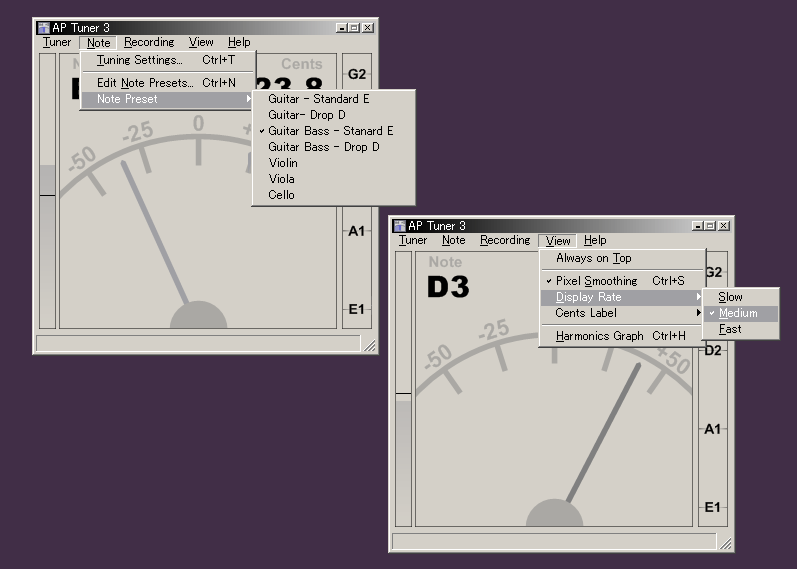Toggle the Pixel Smoothing checked option
The image size is (797, 569).
(x=596, y=281)
